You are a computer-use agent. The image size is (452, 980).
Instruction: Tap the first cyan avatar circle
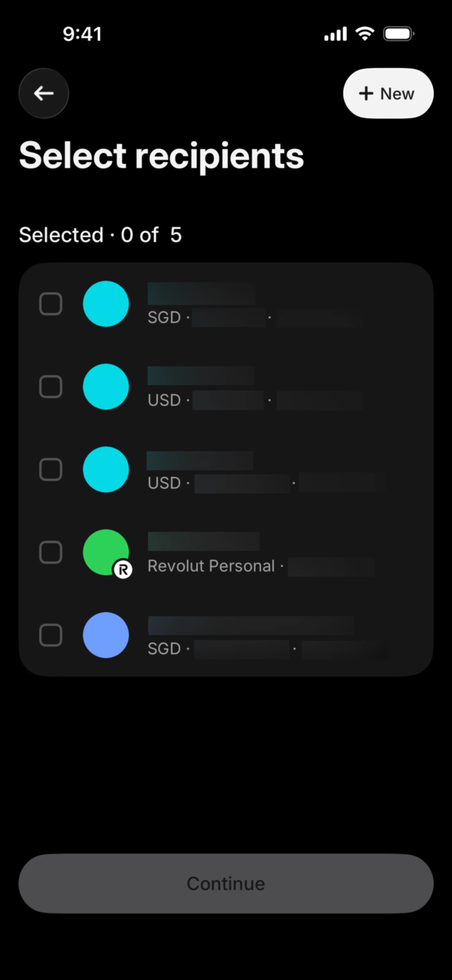(x=106, y=304)
